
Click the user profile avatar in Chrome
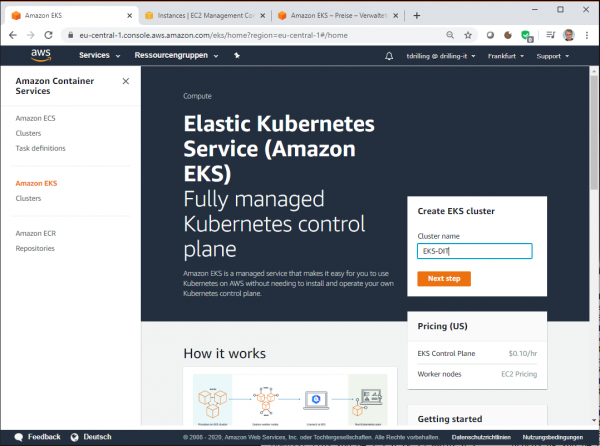(x=569, y=35)
